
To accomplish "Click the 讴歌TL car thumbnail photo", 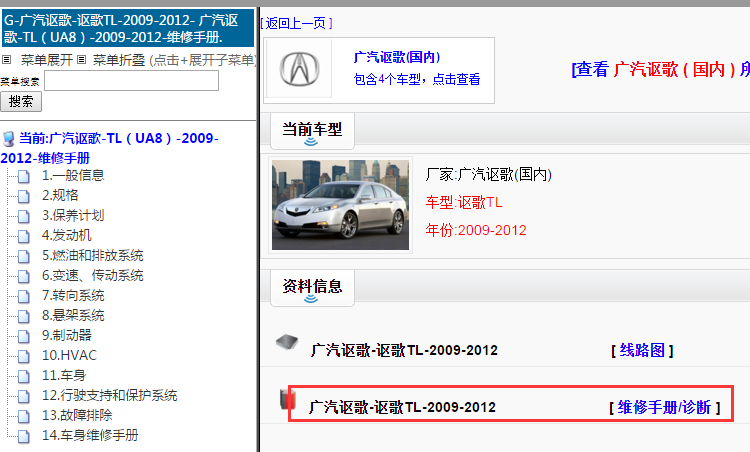I will [341, 205].
